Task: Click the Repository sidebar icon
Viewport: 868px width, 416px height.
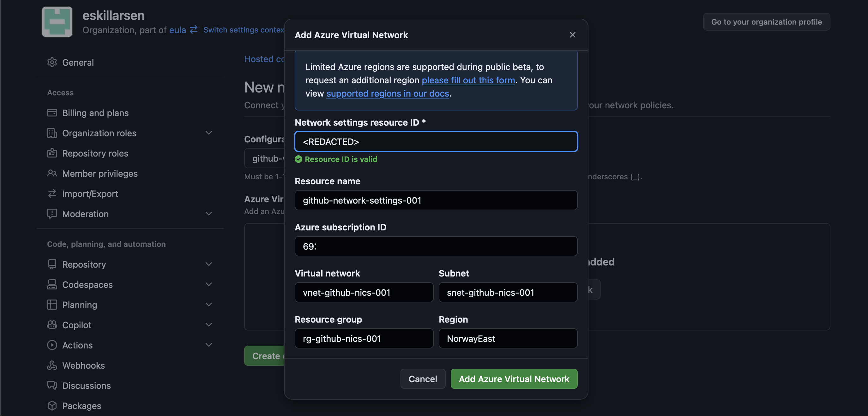Action: (x=52, y=264)
